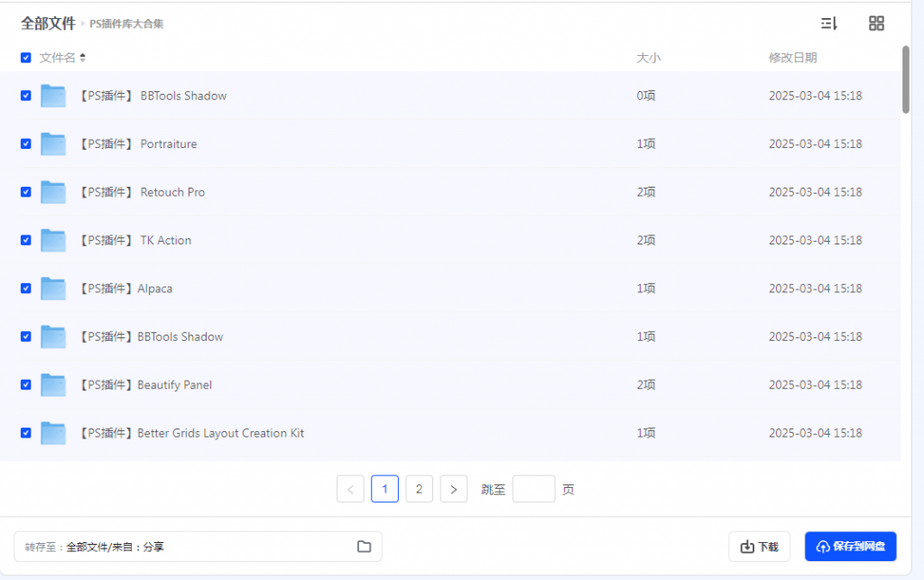Uncheck the Alpaca folder checkbox
This screenshot has width=924, height=580.
(26, 289)
